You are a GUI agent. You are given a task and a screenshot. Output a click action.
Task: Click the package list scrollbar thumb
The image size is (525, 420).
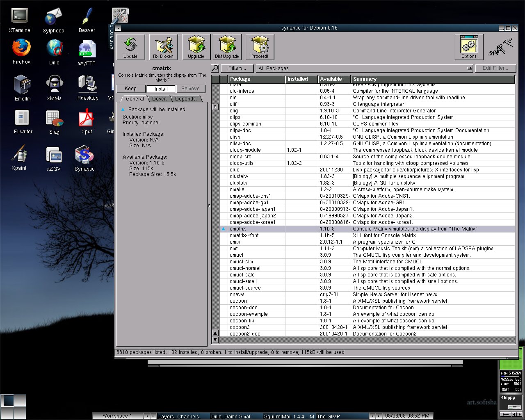(215, 107)
